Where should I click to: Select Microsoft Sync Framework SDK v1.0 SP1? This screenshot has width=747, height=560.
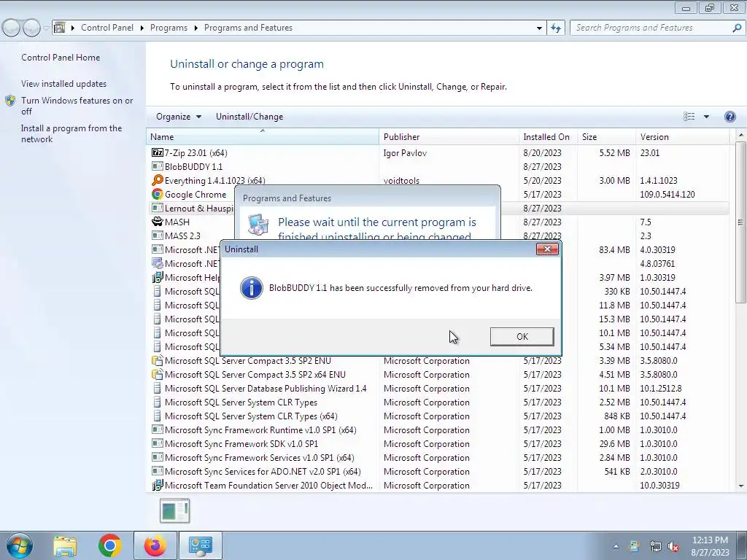click(241, 443)
